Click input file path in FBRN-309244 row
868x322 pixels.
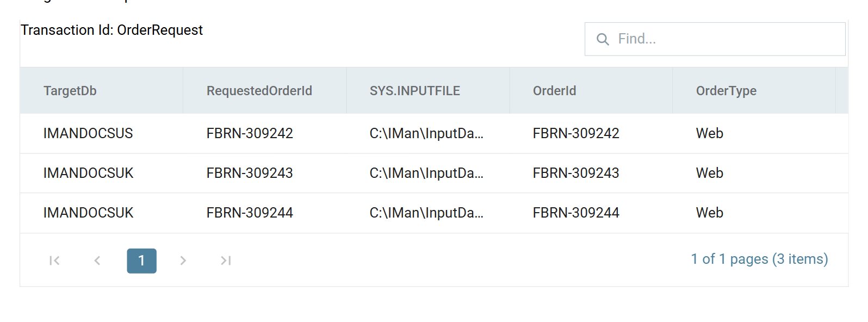[x=426, y=213]
